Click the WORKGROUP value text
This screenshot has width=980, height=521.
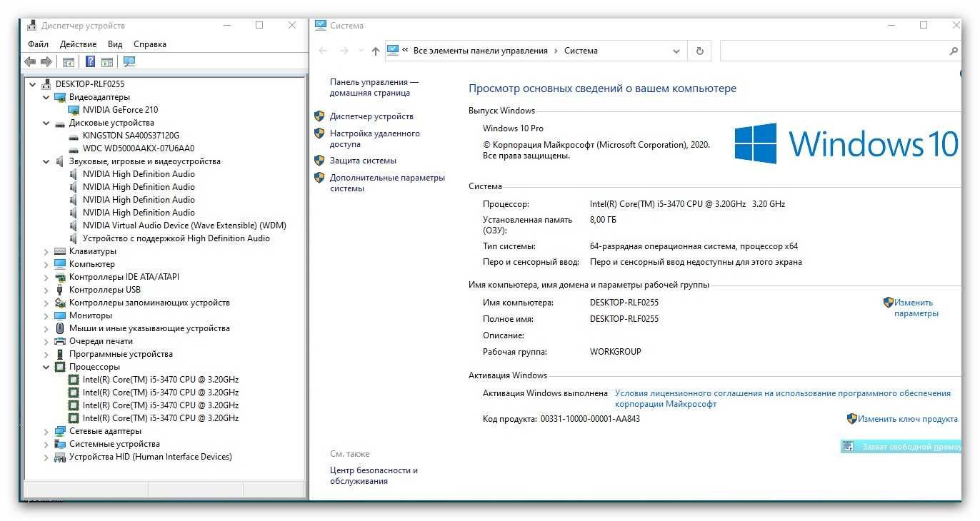(x=615, y=352)
